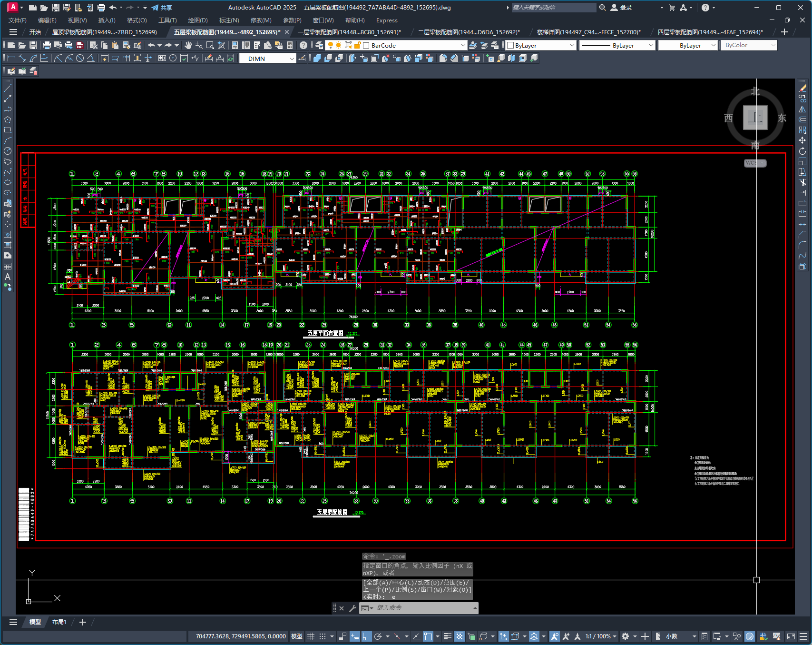Toggle polar tracking in status bar

(x=378, y=636)
